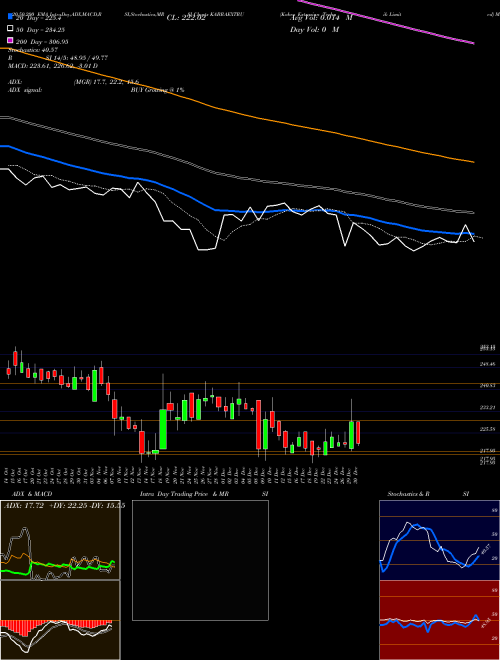
Task: Click the 'BUY Growing @ 1%' signal text
Action: click(157, 90)
